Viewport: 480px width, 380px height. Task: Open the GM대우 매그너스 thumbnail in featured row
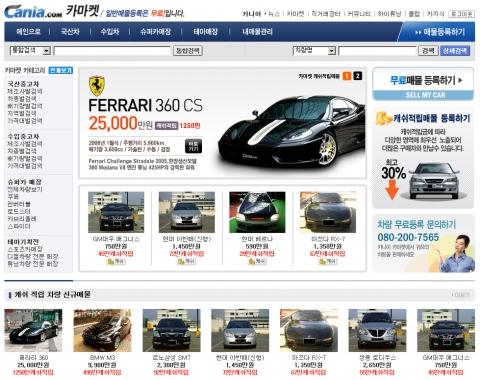pos(116,212)
